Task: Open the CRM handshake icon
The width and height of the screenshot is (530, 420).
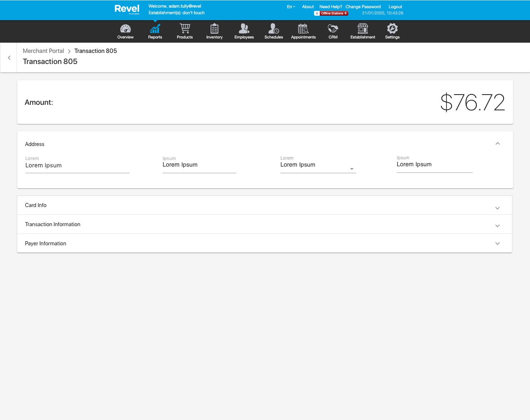Action: [333, 29]
